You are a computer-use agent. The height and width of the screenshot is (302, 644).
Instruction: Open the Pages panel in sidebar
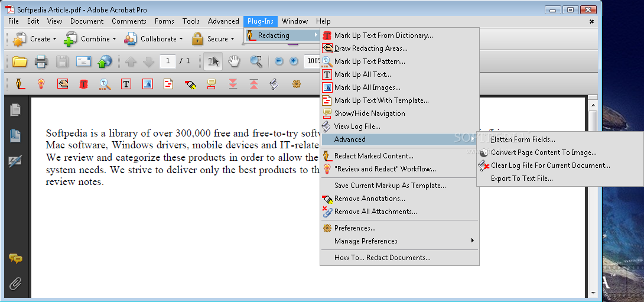(15, 110)
